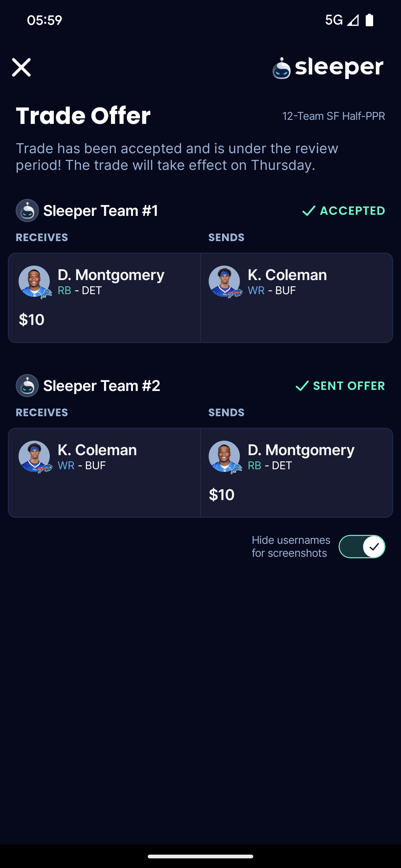View D. Montgomery photo in Team #1 receives

pyautogui.click(x=35, y=282)
